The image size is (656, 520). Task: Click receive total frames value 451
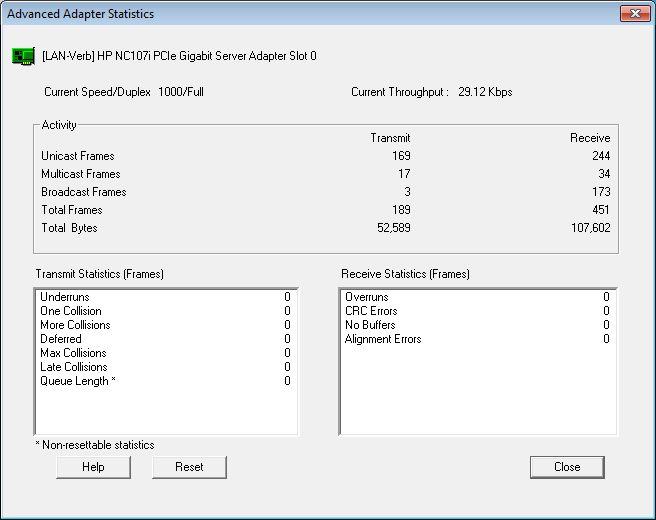pos(601,210)
